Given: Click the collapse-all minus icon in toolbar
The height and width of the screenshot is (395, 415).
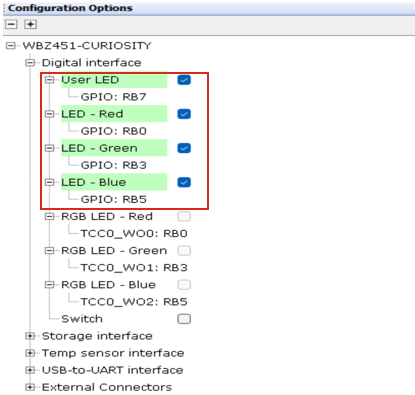Looking at the screenshot, I should click(11, 24).
